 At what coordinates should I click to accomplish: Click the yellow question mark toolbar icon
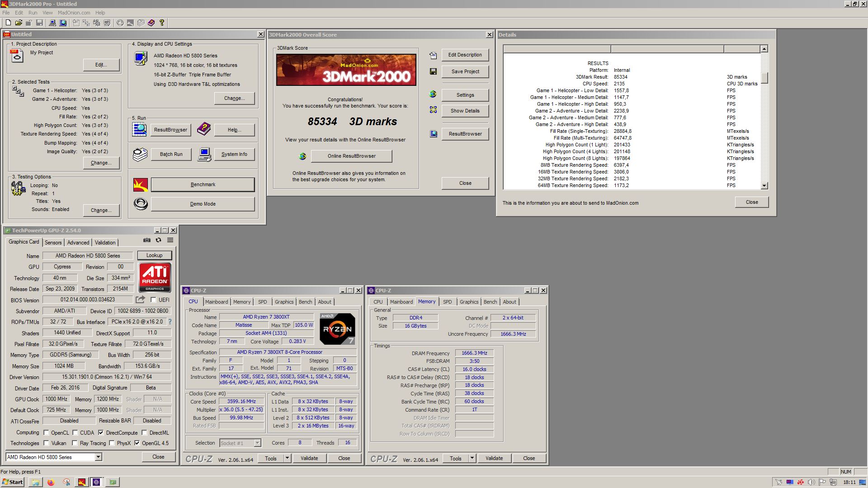click(x=162, y=23)
